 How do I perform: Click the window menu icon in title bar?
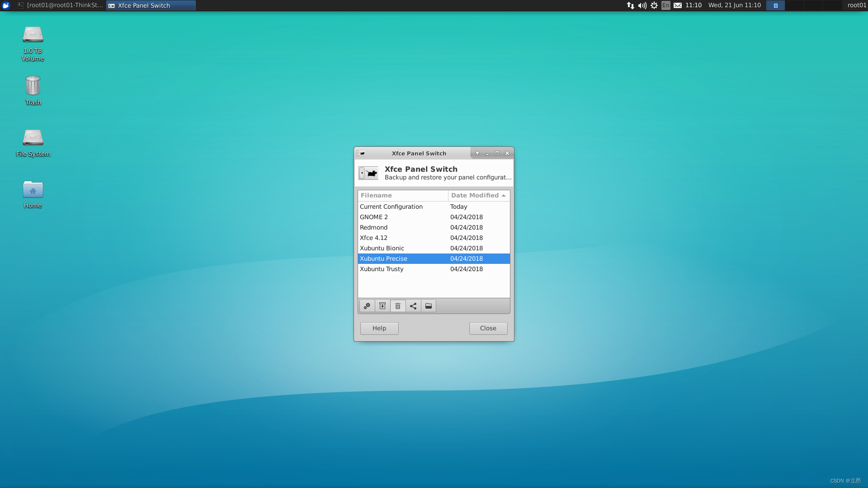[361, 153]
